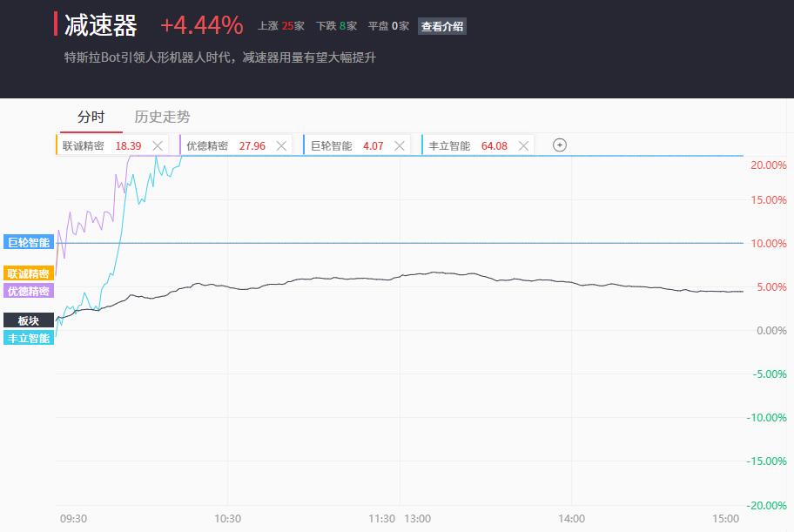This screenshot has height=532, width=794.
Task: Click the 上涨 25家 count
Action: [281, 26]
